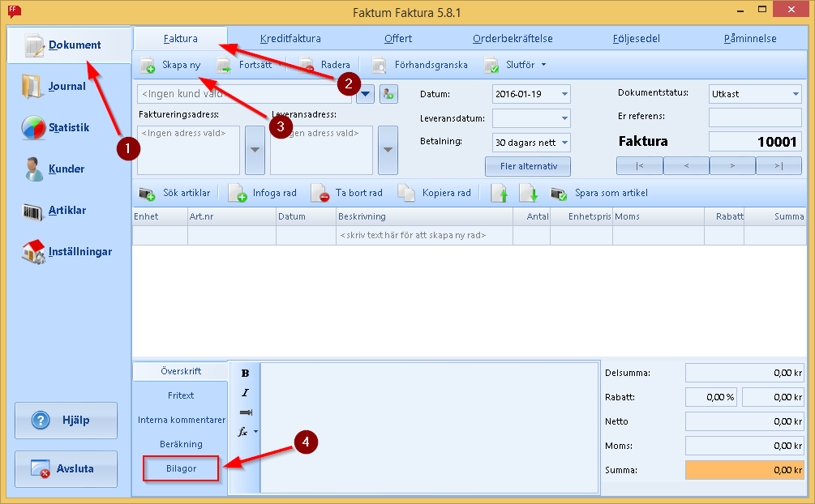The width and height of the screenshot is (815, 504).
Task: Open Inställningar settings
Action: click(66, 251)
